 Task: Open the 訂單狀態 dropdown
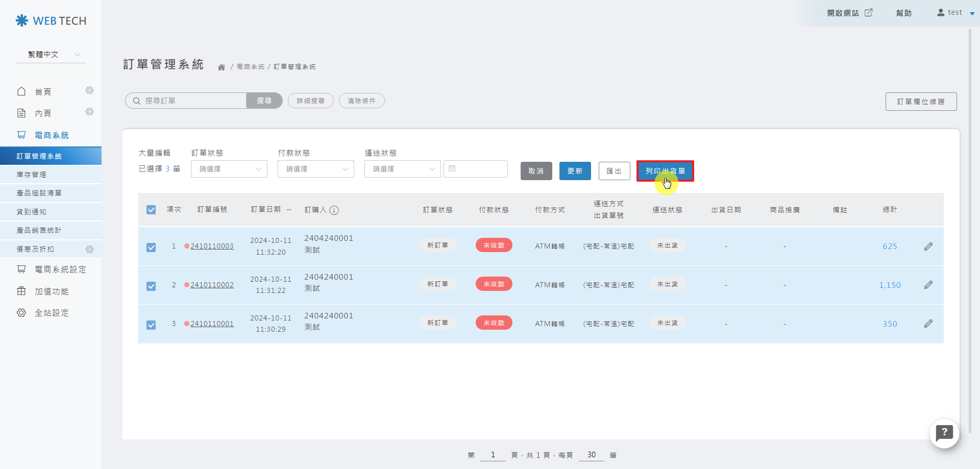(x=229, y=169)
